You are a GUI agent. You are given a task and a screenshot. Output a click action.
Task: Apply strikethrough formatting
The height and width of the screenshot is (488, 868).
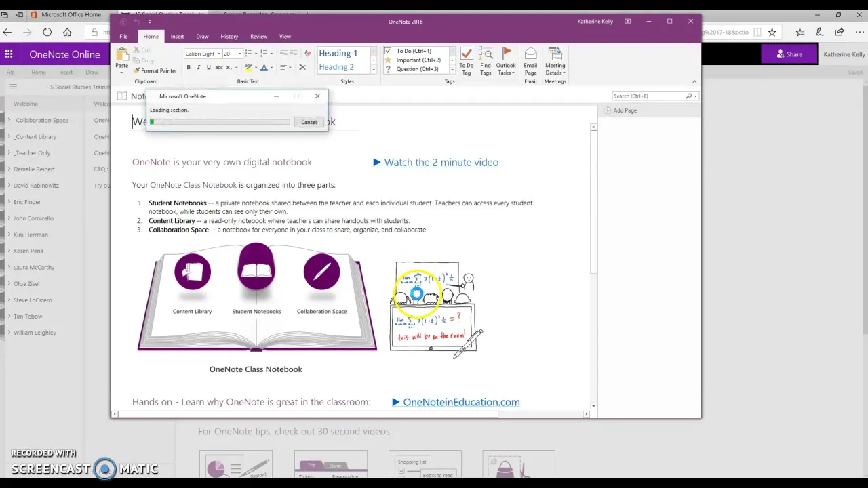tap(218, 67)
